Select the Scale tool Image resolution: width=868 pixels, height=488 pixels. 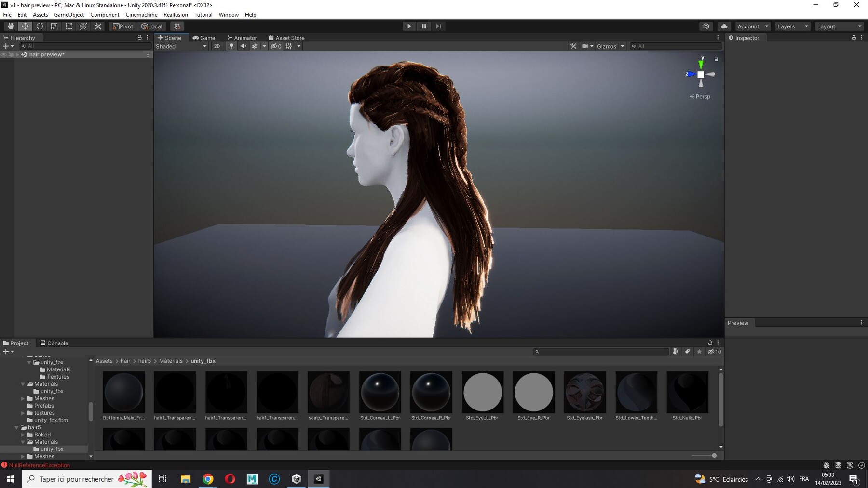54,26
